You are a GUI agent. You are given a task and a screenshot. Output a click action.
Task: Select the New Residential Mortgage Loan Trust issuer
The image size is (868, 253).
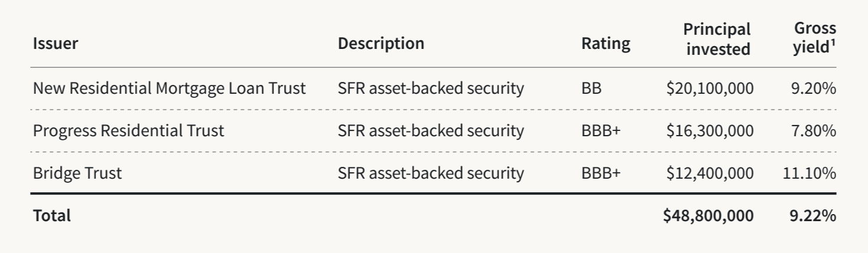169,88
